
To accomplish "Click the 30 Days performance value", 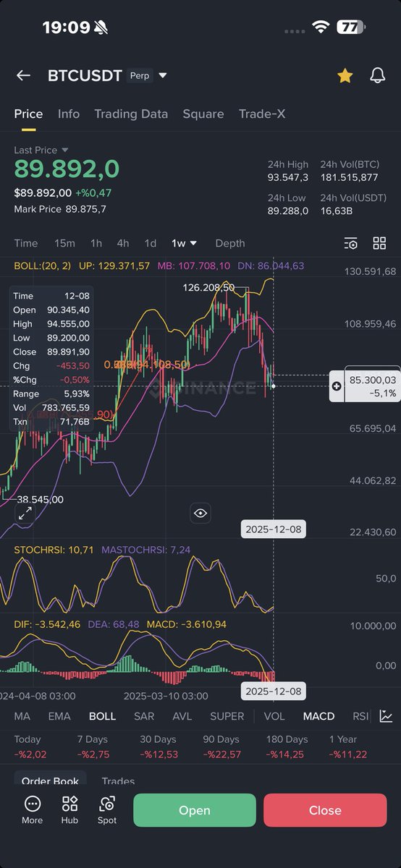I will [x=158, y=754].
